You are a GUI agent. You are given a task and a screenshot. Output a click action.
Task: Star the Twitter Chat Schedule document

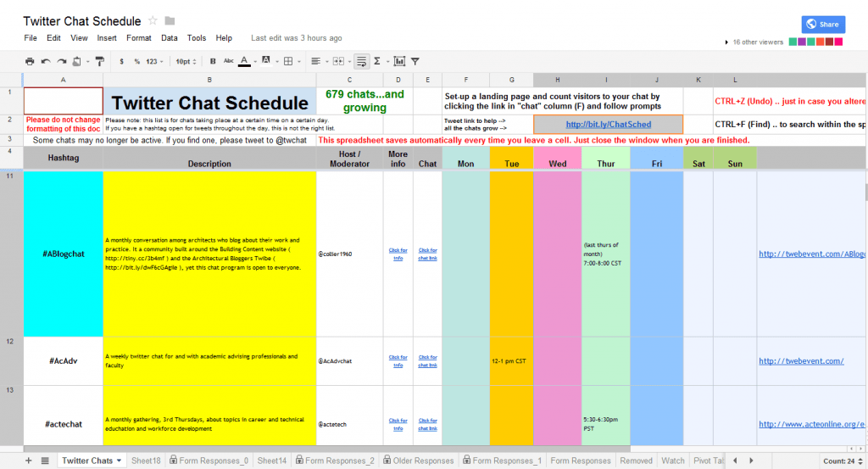153,20
